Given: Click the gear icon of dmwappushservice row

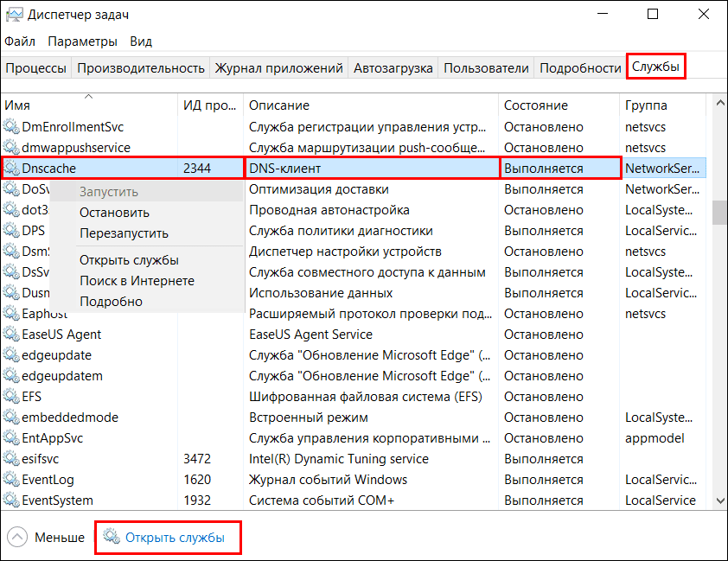Looking at the screenshot, I should (x=11, y=147).
